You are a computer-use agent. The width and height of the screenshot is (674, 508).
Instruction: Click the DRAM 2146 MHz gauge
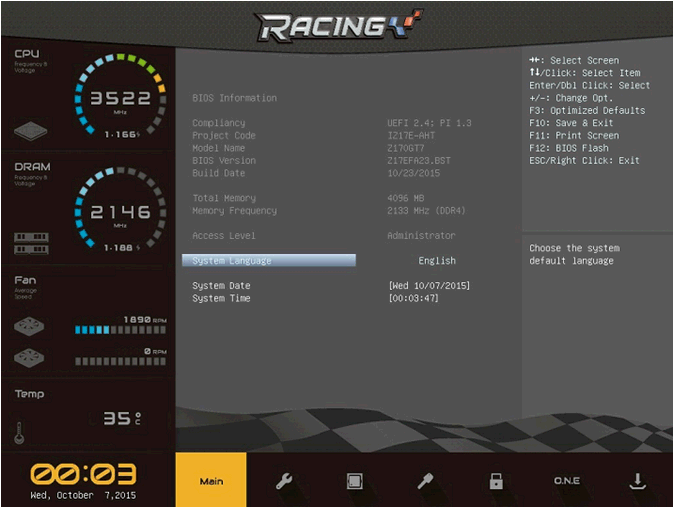tap(120, 208)
